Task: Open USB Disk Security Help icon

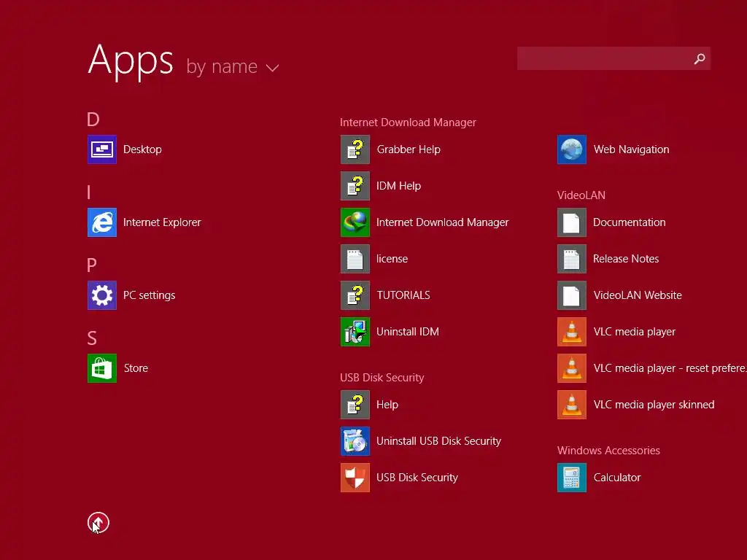Action: tap(355, 404)
